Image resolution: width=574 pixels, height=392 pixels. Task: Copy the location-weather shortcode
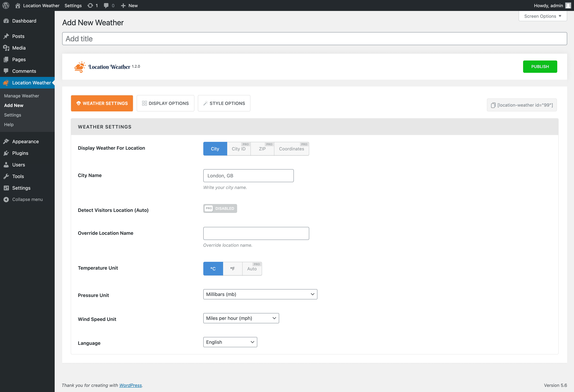[522, 105]
